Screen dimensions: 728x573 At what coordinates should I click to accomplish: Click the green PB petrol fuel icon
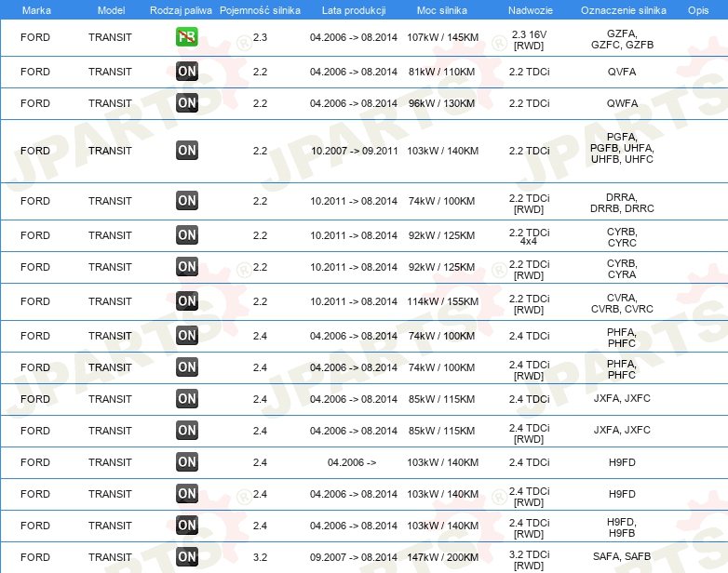[x=187, y=36]
